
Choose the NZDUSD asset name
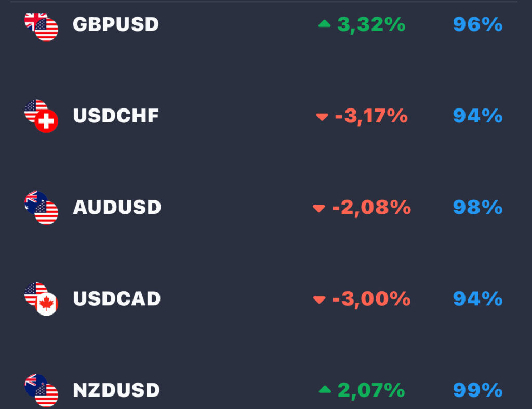point(116,390)
